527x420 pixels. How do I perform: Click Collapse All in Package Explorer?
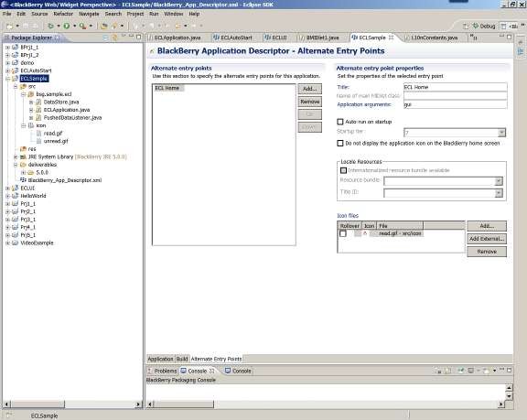[105, 38]
